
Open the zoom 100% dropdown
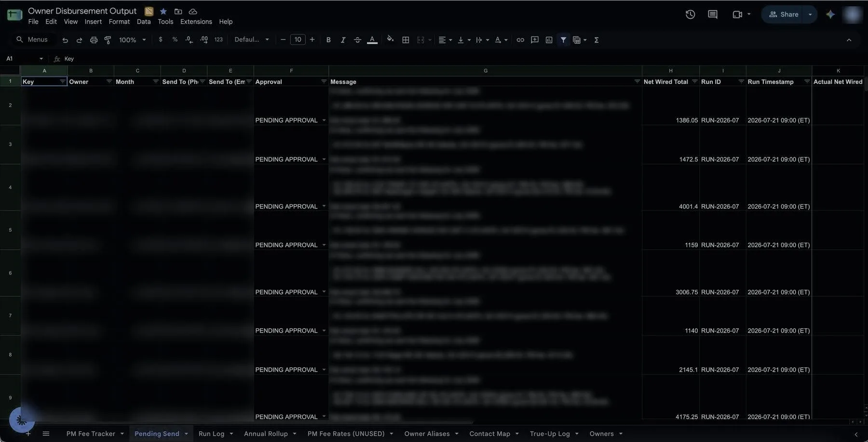click(132, 40)
